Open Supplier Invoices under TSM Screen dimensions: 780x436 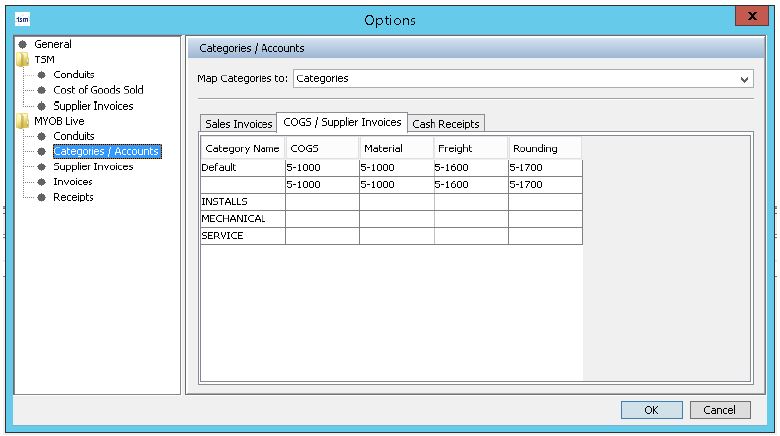(92, 106)
